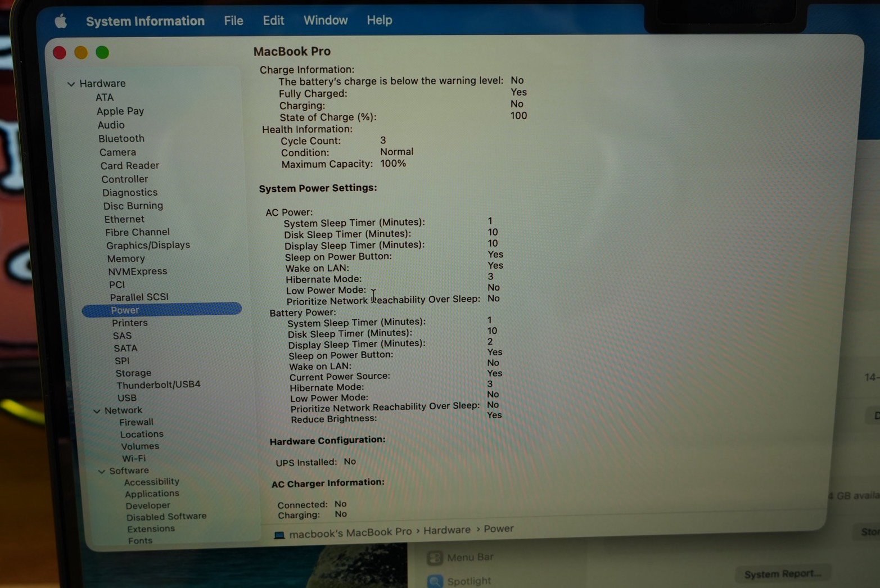Select NVMExpress in the sidebar
This screenshot has height=588, width=880.
tap(138, 271)
